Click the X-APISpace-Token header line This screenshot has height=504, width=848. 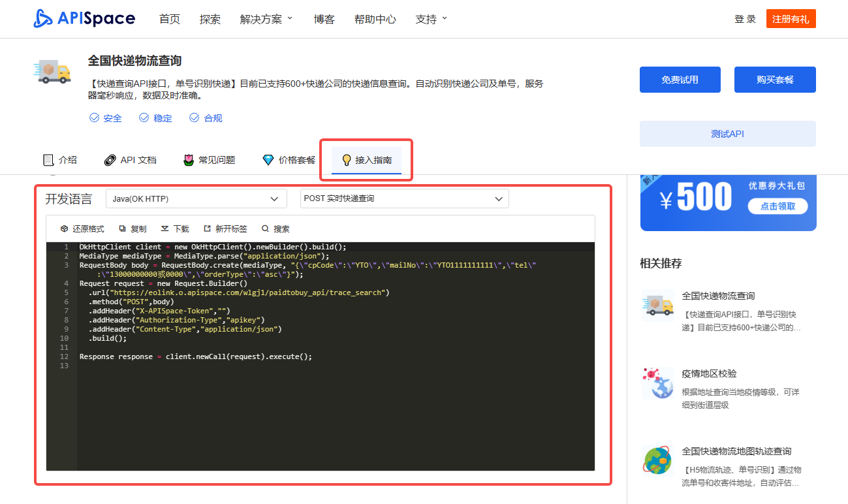pyautogui.click(x=159, y=311)
